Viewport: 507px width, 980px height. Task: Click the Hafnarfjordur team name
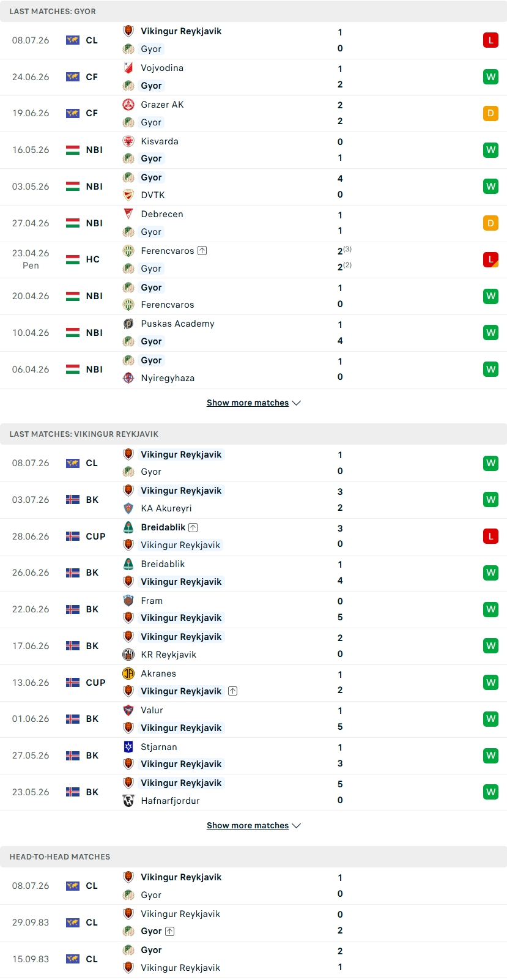coord(170,801)
